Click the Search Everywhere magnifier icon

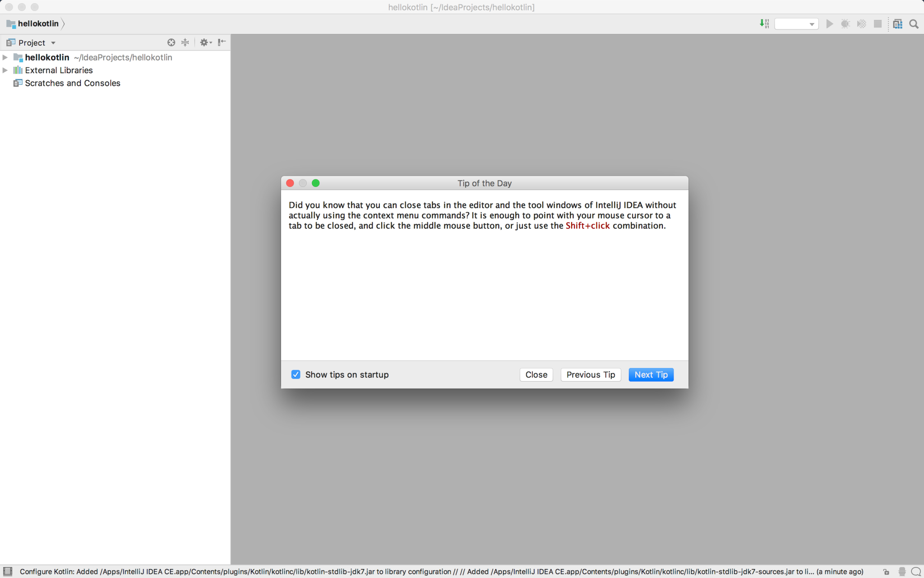[914, 23]
